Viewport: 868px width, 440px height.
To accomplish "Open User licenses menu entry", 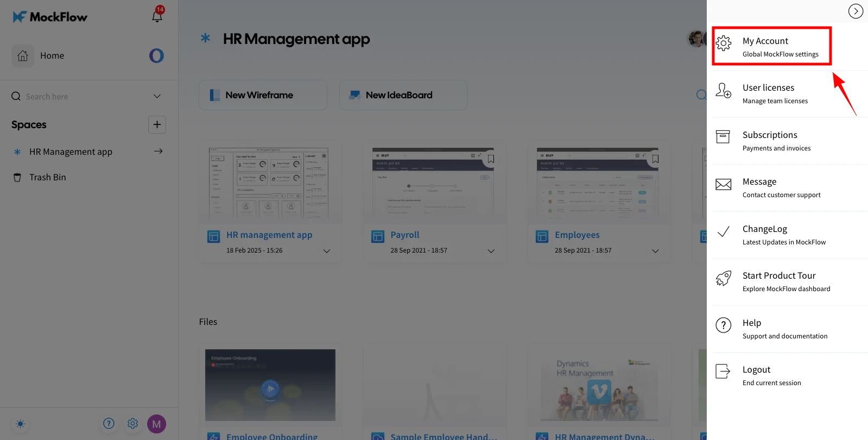I will 790,93.
